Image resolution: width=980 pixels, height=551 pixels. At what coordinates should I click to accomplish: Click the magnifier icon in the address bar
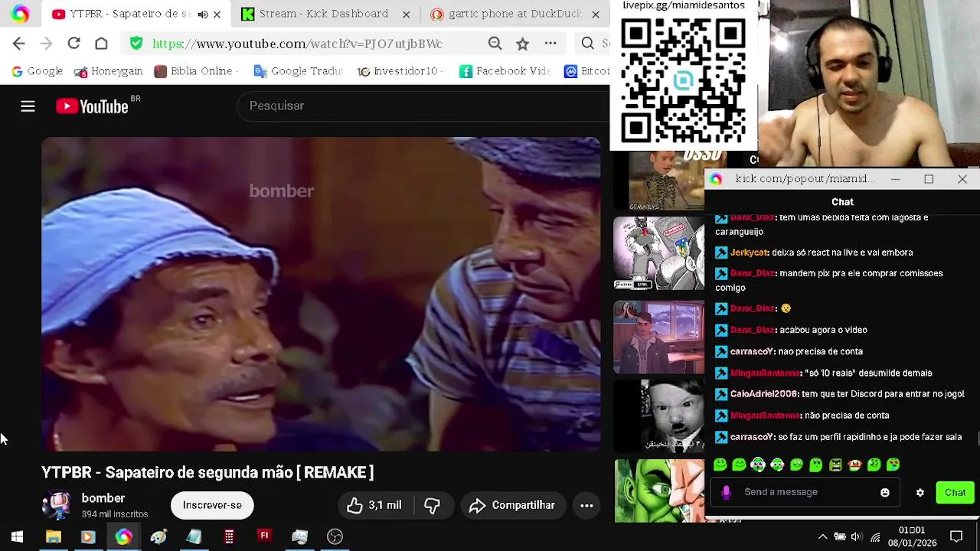(495, 44)
